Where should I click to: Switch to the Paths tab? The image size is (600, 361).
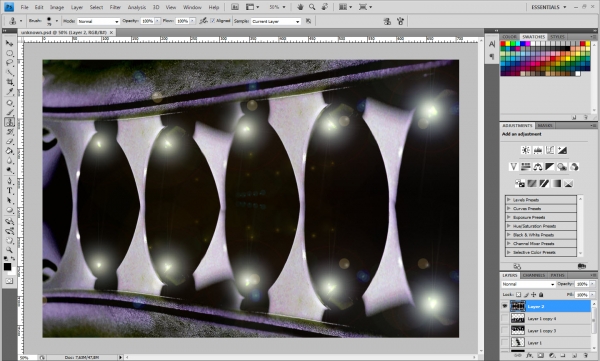pos(557,275)
